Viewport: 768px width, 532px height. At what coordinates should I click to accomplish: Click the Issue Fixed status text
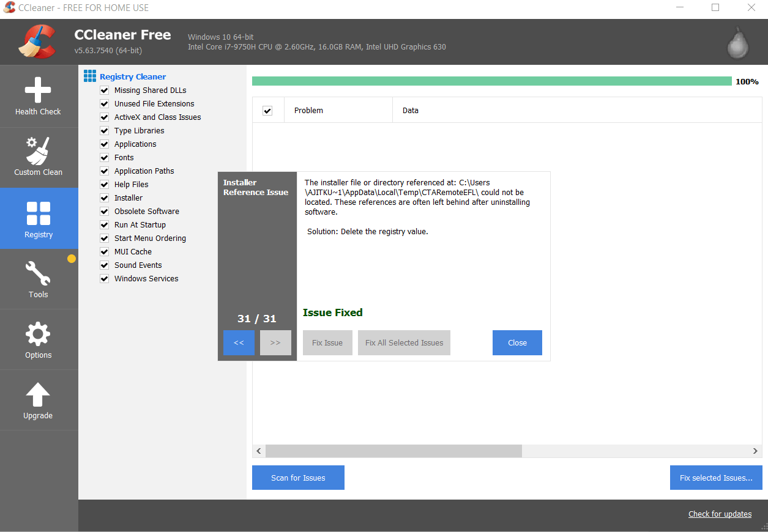click(333, 312)
